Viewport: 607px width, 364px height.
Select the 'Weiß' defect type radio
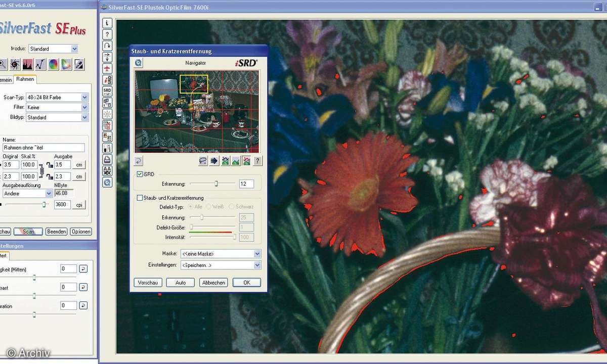209,207
